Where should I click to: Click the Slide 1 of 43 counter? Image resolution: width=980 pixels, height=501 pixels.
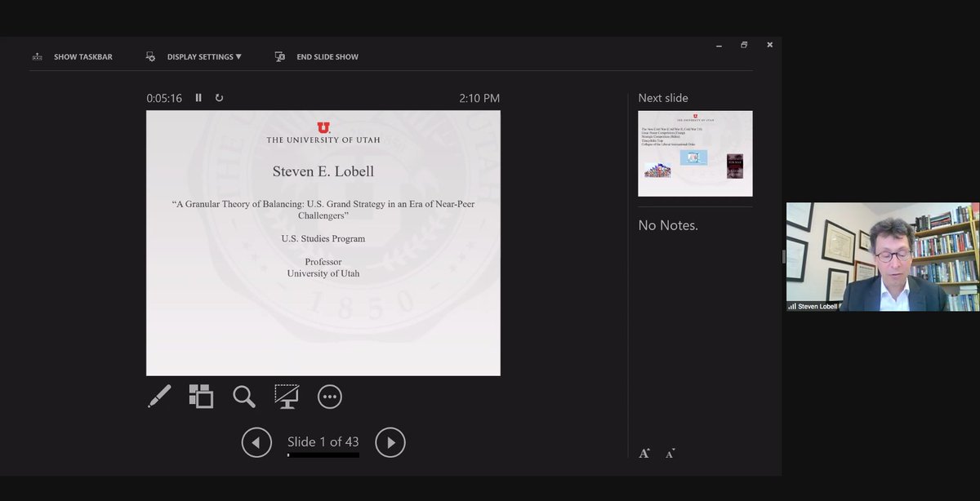323,441
